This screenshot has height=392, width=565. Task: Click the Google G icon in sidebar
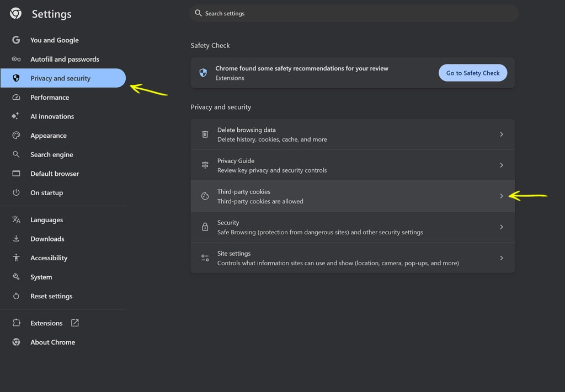(16, 40)
